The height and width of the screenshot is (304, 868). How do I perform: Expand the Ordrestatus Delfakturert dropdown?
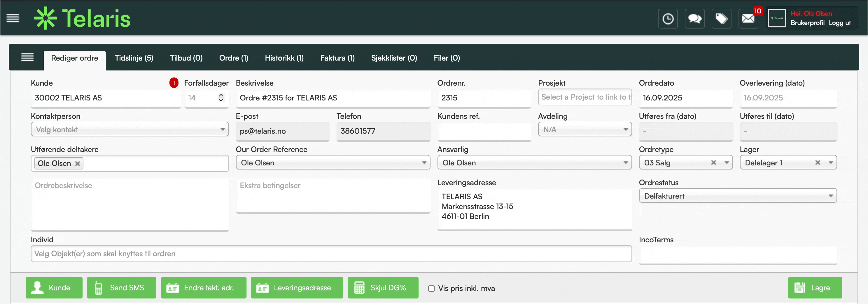tap(738, 196)
